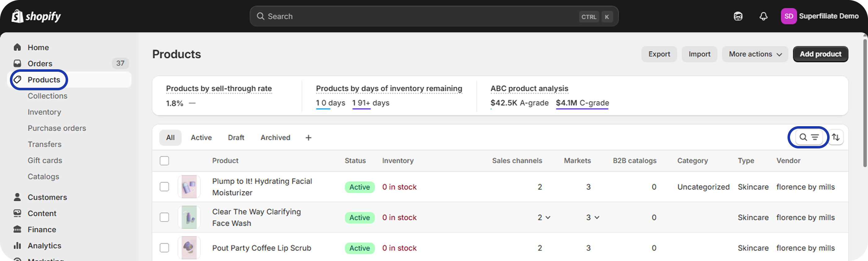
Task: Select the Clear The Way product checkbox
Action: coord(164,217)
